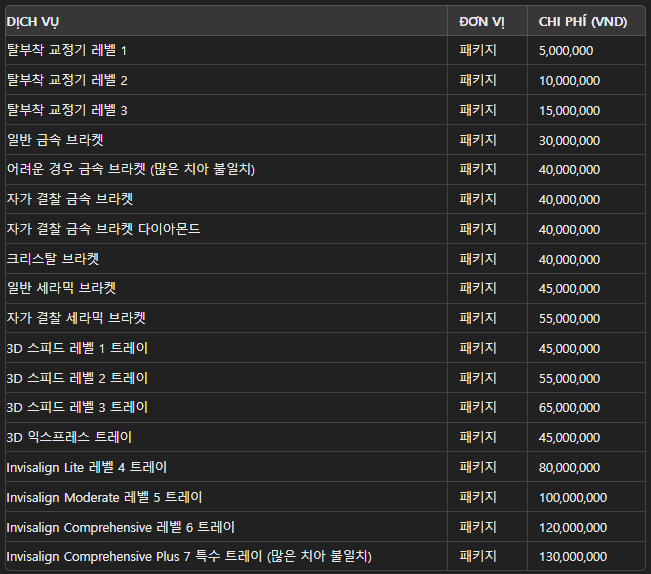Viewport: 651px width, 574px height.
Task: Select '패키지' in the 일반 금속 브라켓 row
Action: 478,140
